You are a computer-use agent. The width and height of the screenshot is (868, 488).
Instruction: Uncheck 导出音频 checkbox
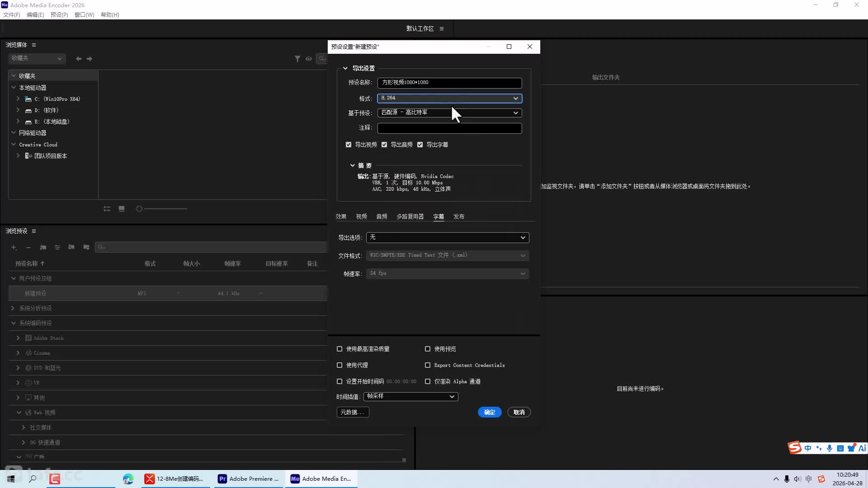coord(384,145)
